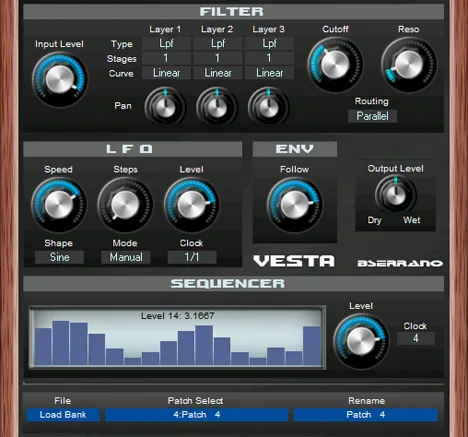Click the Rename patch field

[366, 415]
